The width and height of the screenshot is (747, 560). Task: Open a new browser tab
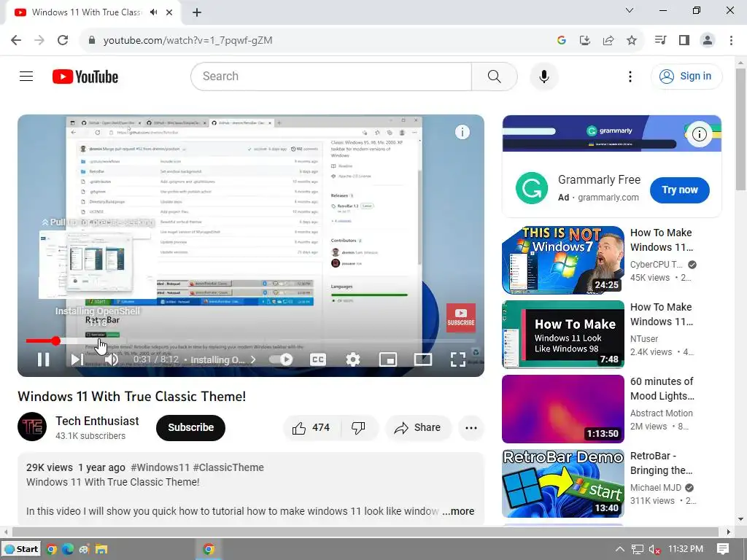pyautogui.click(x=197, y=12)
